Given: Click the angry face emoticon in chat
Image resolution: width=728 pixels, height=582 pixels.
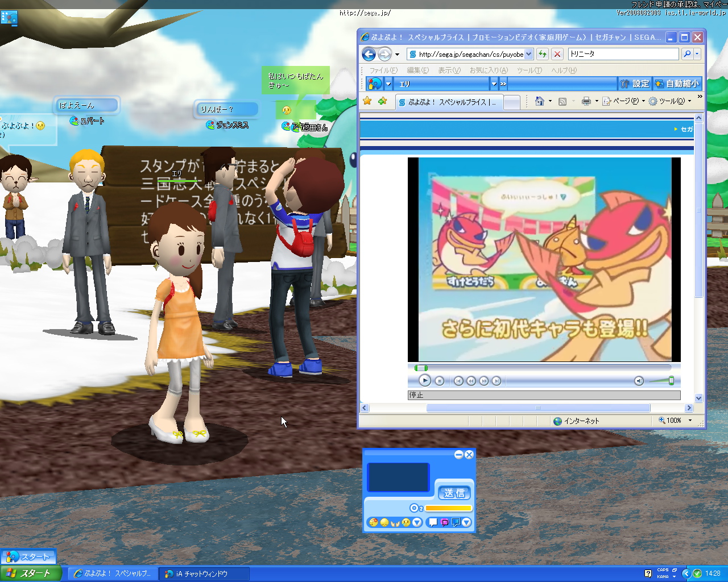Looking at the screenshot, I should [374, 522].
